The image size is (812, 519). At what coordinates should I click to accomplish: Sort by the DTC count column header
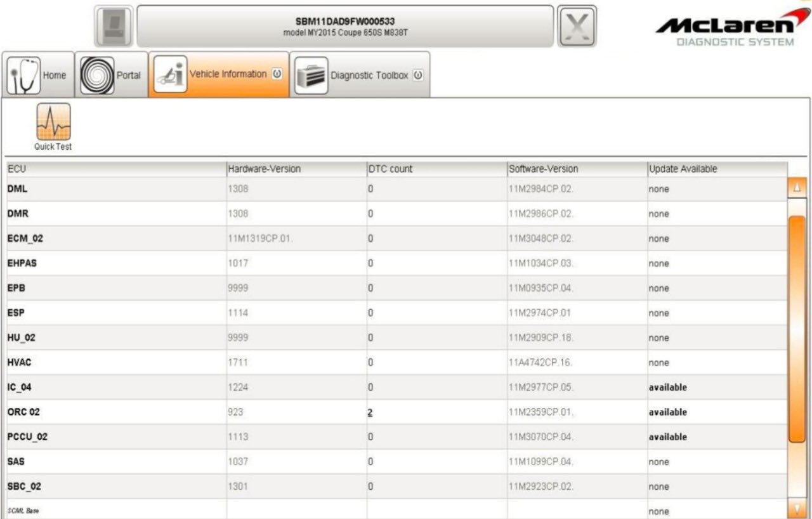[x=436, y=169]
